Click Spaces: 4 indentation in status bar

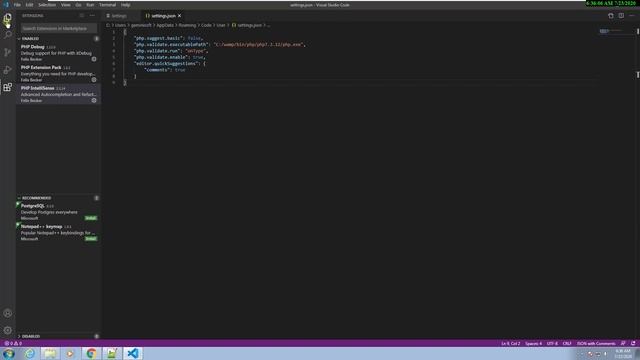tap(533, 343)
